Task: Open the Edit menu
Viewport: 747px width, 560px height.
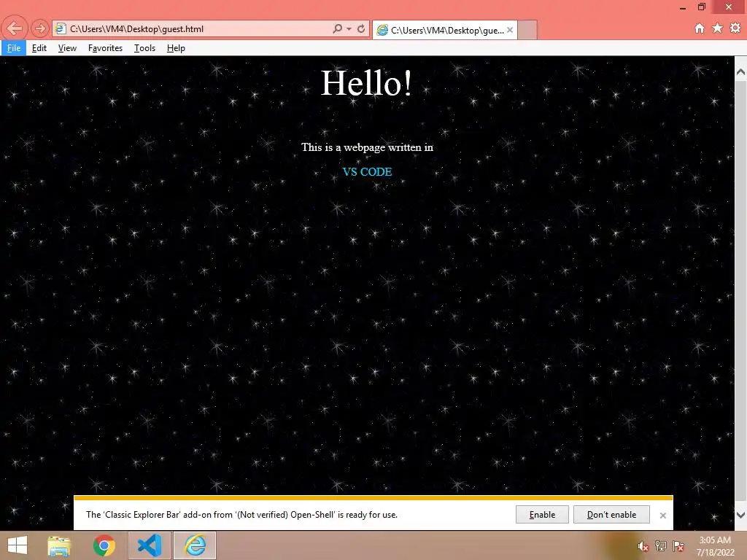Action: tap(39, 48)
